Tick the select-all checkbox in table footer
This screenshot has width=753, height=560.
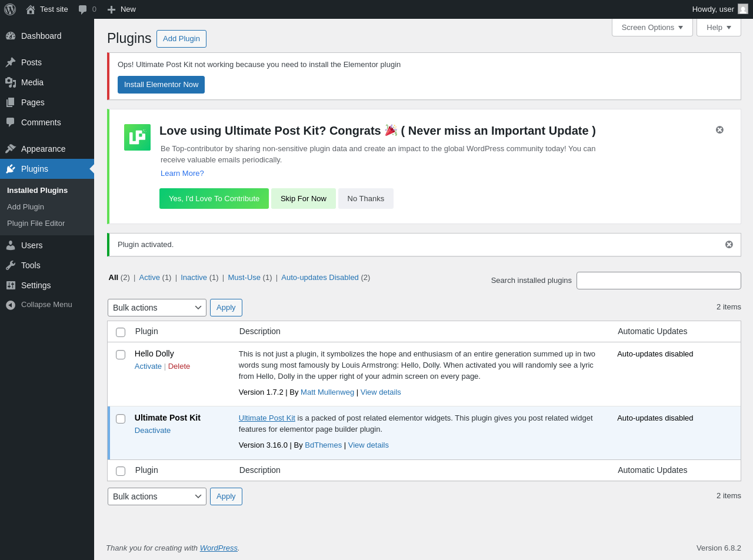tap(121, 471)
